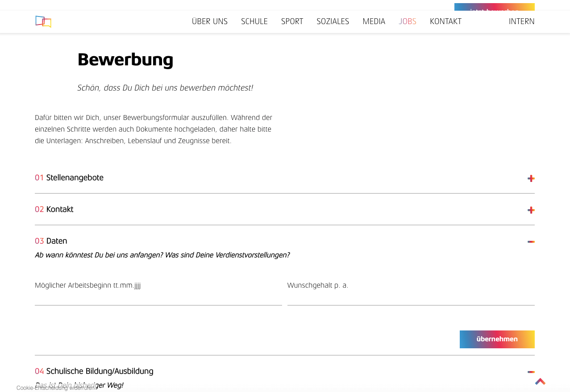Open the SCHULE menu item
Image resolution: width=570 pixels, height=392 pixels.
pos(254,21)
